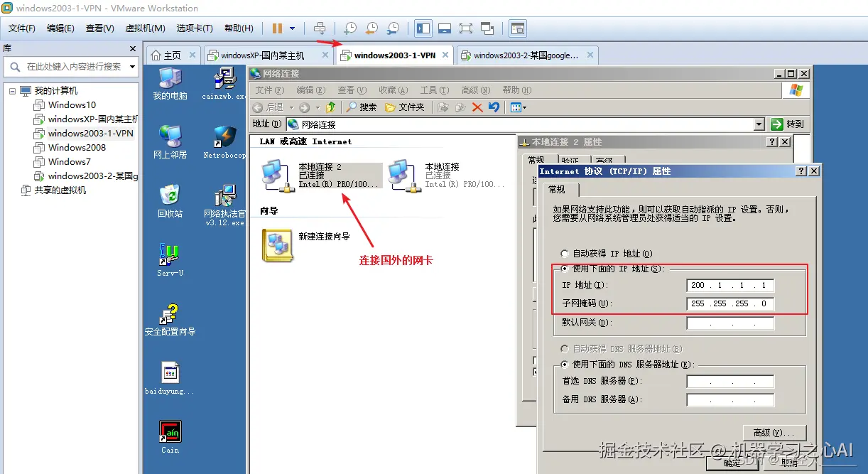Select the Serv-U desktop shortcut
Screen dimensions: 868x474
(170, 260)
